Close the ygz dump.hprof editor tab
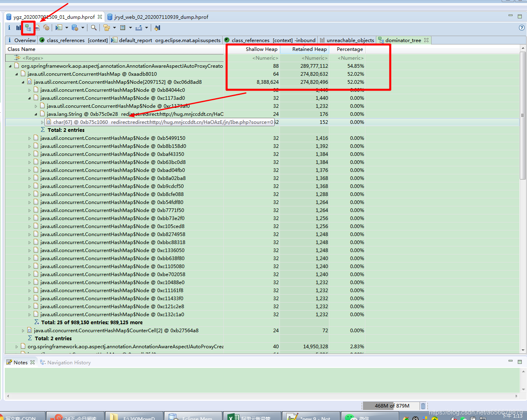This screenshot has height=420, width=527. click(100, 17)
